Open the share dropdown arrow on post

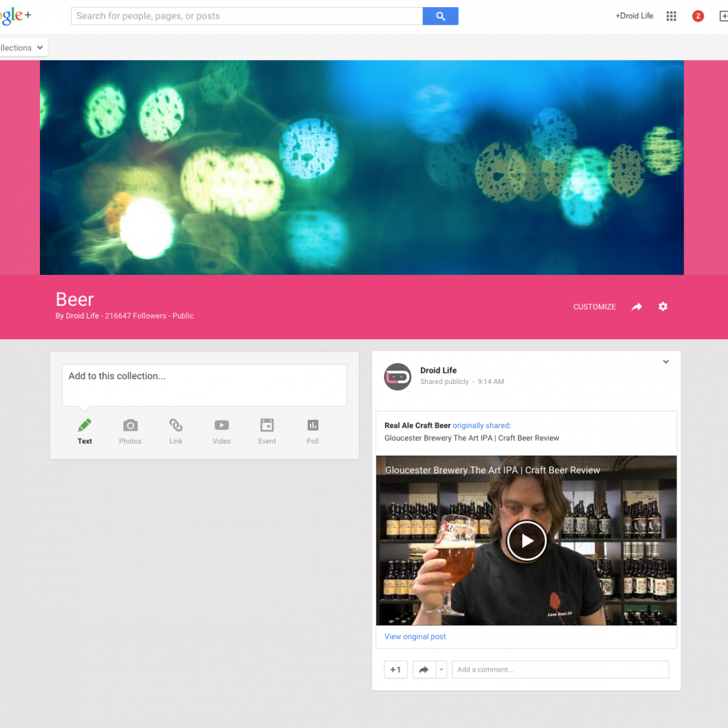442,670
